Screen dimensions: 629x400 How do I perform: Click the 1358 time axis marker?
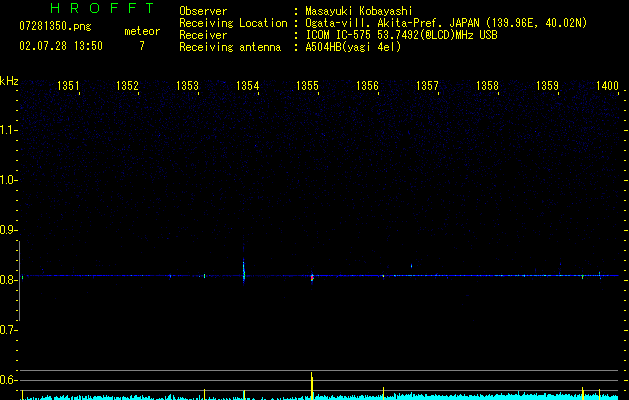(x=487, y=86)
